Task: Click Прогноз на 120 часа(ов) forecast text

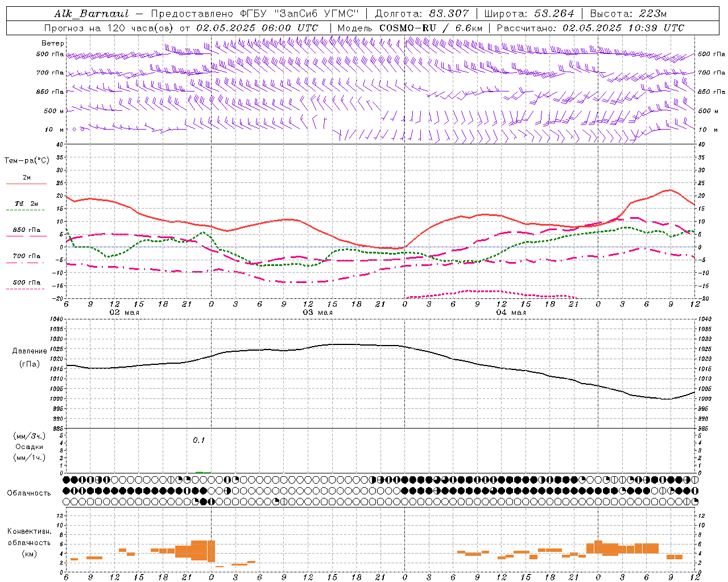Action: tap(110, 28)
